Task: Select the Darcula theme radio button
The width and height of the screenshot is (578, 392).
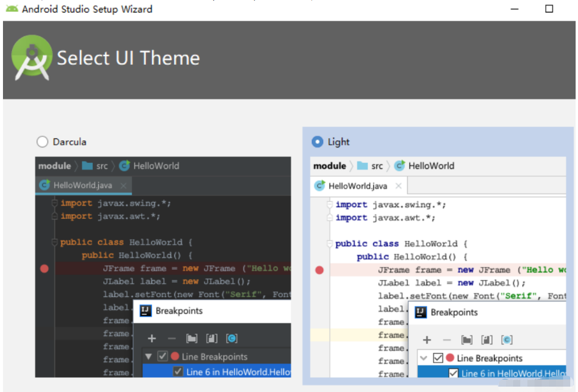Action: click(42, 142)
